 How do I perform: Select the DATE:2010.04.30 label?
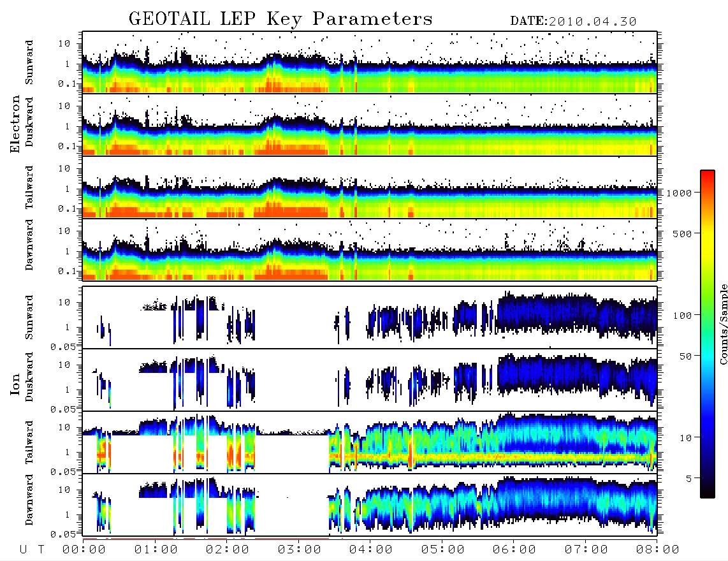pos(573,22)
